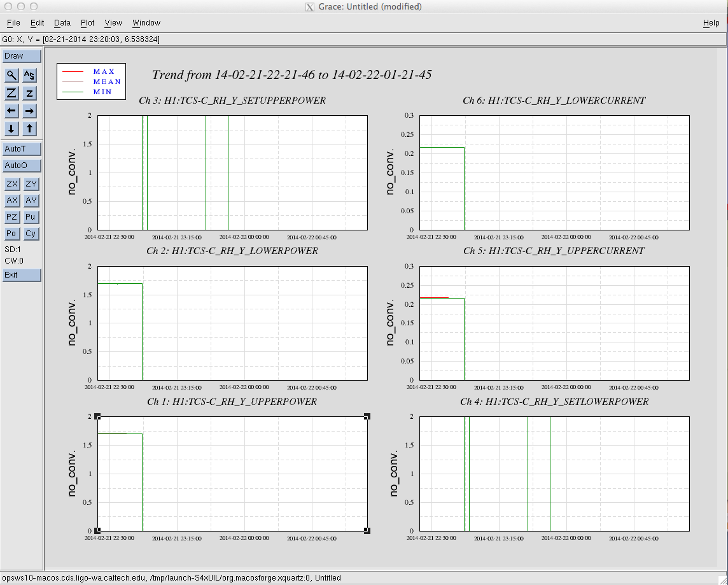Open the Data menu

point(62,23)
